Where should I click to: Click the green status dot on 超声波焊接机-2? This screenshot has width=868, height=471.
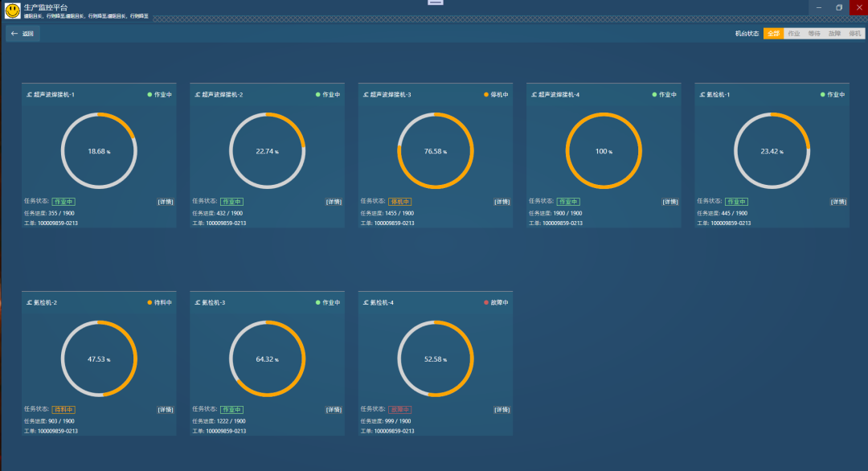click(317, 95)
